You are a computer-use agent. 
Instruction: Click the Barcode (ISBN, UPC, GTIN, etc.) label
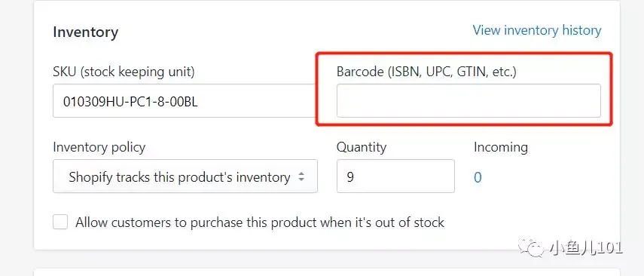coord(426,72)
